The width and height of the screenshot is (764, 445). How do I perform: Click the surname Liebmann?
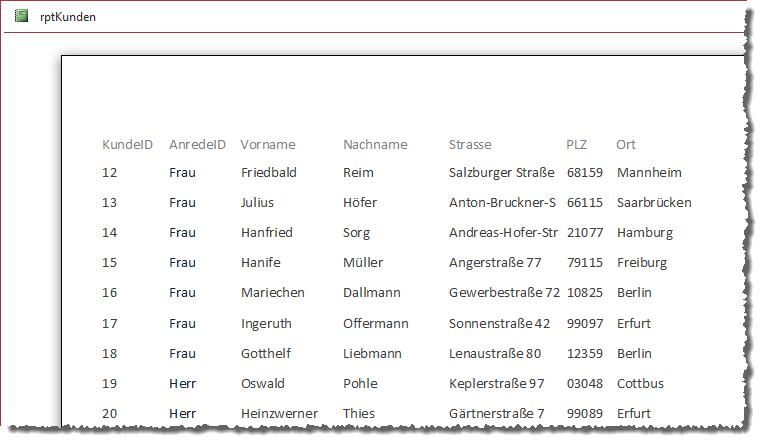click(372, 354)
